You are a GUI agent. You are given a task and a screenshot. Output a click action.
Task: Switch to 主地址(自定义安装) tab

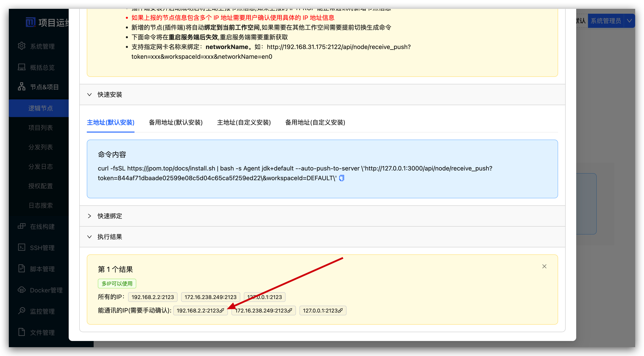(x=244, y=123)
